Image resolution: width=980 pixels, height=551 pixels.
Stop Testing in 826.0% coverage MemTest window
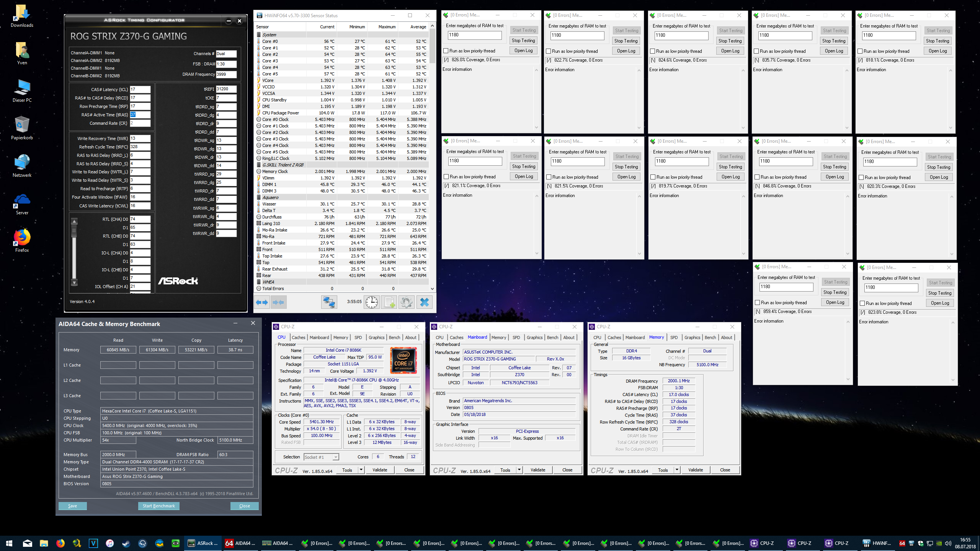(x=523, y=41)
